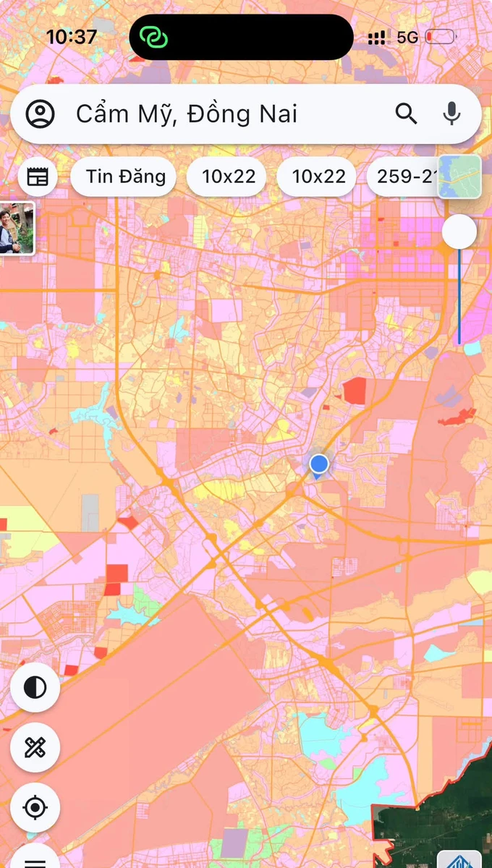The width and height of the screenshot is (492, 868).
Task: Open the user account profile icon
Action: [41, 114]
